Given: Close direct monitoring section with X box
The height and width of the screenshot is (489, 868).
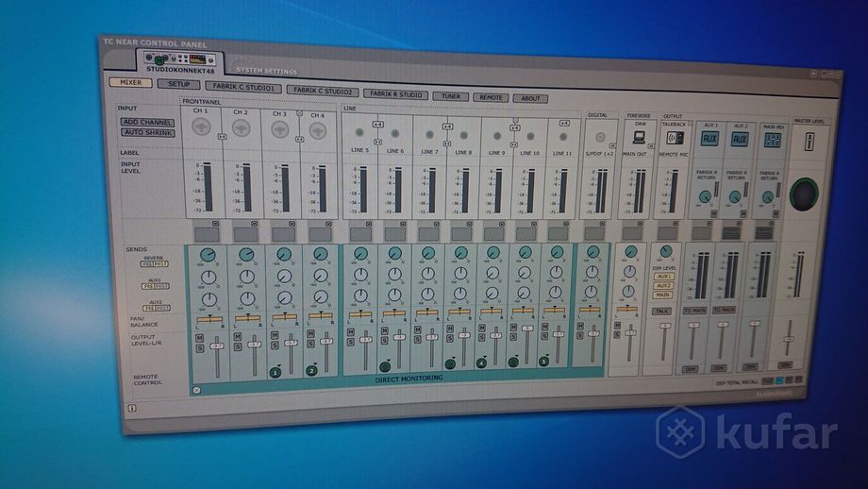Looking at the screenshot, I should tap(196, 390).
